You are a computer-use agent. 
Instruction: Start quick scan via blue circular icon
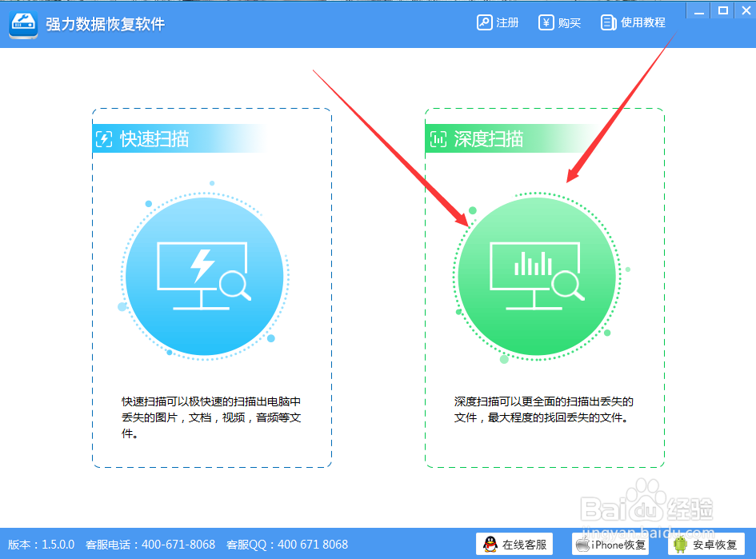(x=205, y=276)
